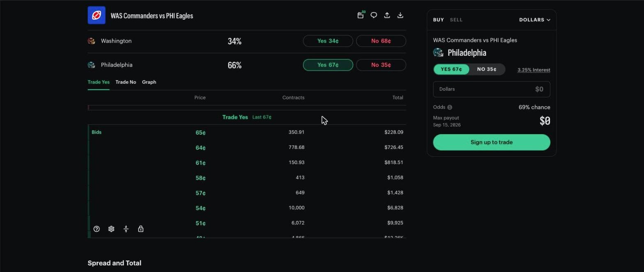Click the Contracts column header

click(293, 98)
